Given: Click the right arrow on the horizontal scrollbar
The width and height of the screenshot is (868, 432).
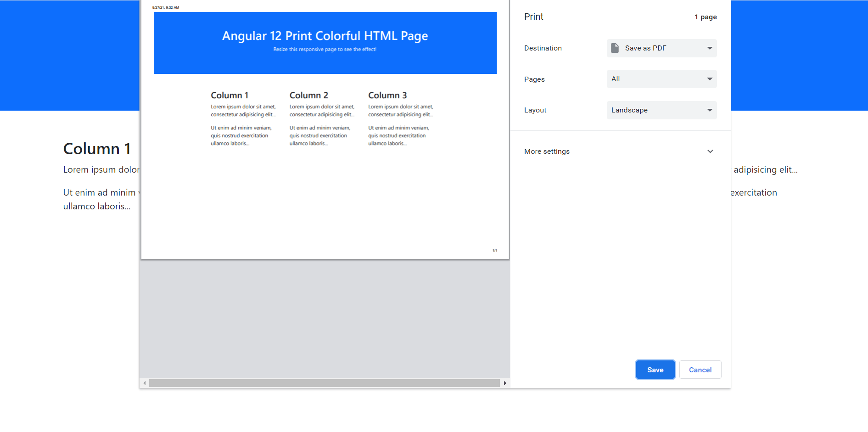Looking at the screenshot, I should (505, 382).
